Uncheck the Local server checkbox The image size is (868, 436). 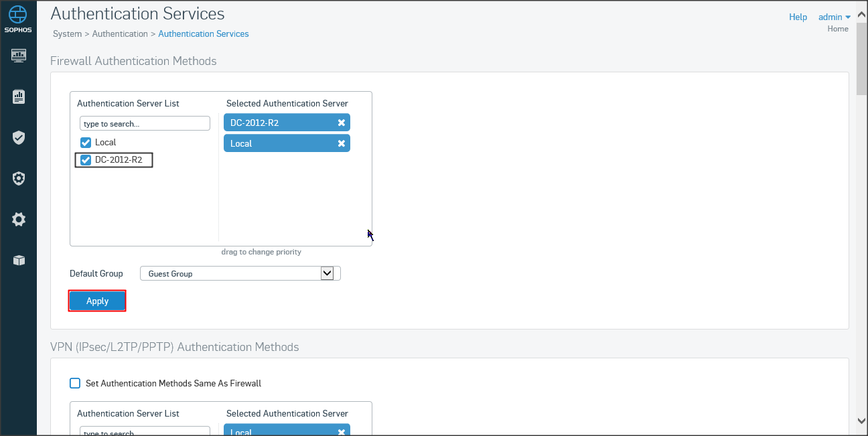86,143
